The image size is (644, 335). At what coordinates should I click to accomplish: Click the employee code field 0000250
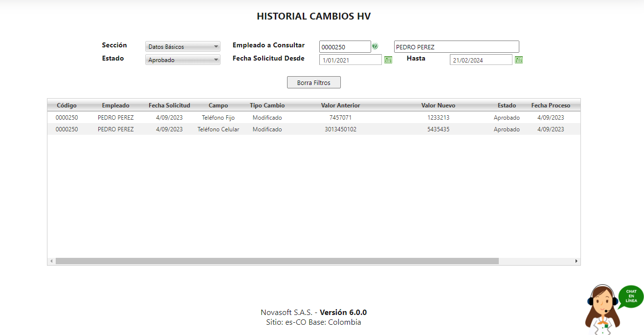(x=345, y=47)
